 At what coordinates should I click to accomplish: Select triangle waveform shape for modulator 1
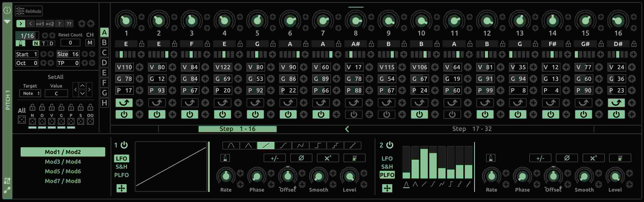pos(248,145)
